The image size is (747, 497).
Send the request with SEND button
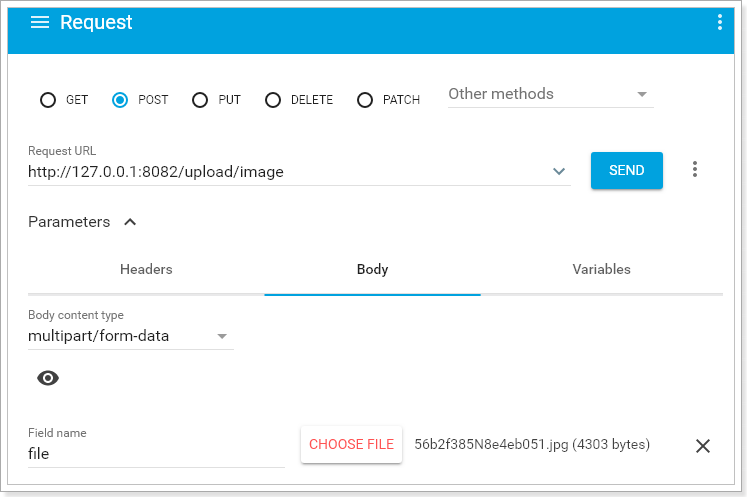[x=626, y=171]
